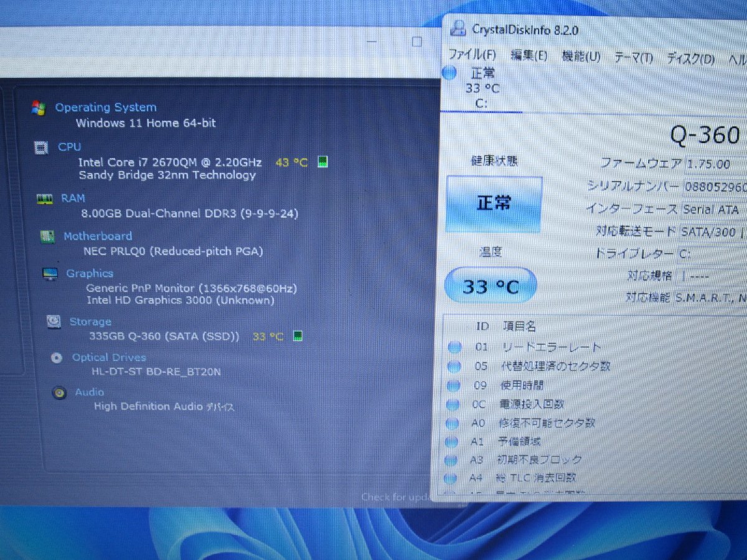Click the Optical Drives disc icon
Viewport: 747px width, 560px height.
coord(57,358)
